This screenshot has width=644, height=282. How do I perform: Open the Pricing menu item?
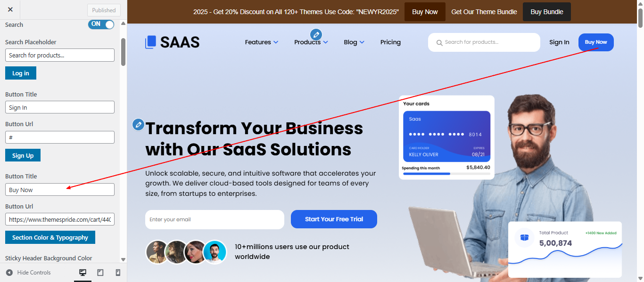[x=390, y=42]
